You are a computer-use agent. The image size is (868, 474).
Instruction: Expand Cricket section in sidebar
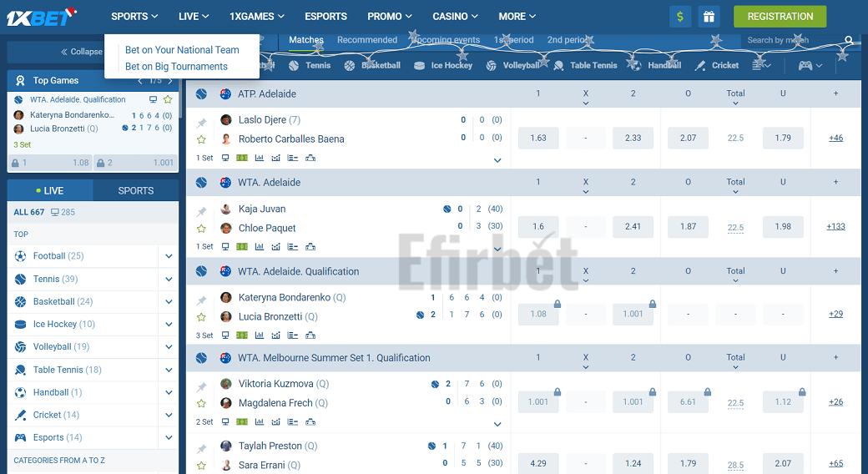coord(169,415)
